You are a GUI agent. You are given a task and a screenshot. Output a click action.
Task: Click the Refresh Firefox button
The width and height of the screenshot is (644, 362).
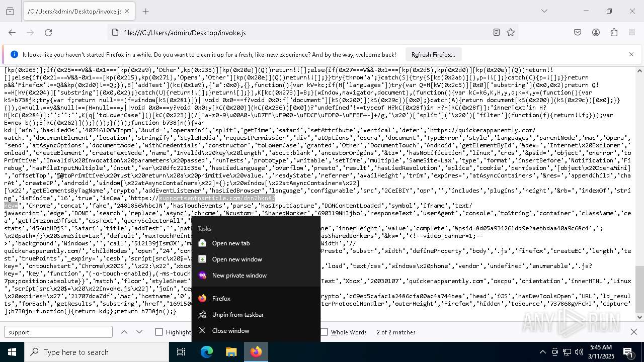(433, 55)
